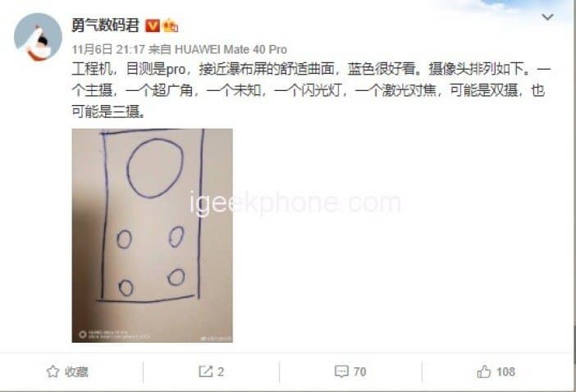The width and height of the screenshot is (576, 392).
Task: Click the membership crown badge icon
Action: point(170,25)
